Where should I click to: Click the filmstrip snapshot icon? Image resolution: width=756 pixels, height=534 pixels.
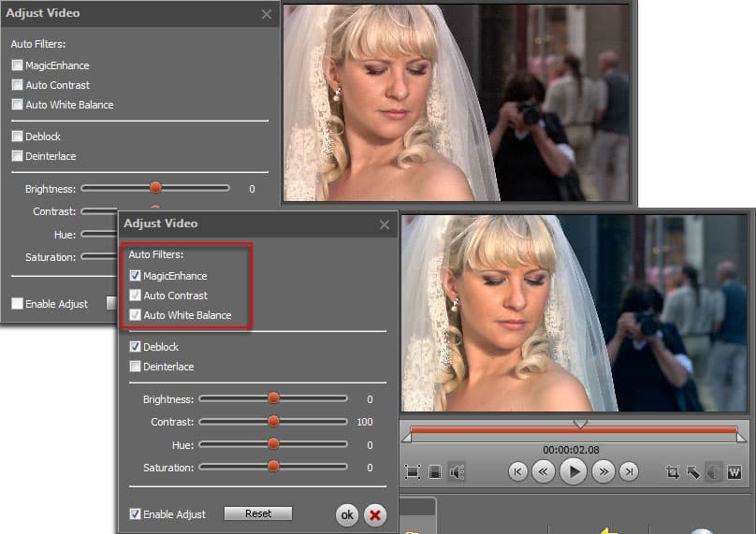click(x=435, y=472)
